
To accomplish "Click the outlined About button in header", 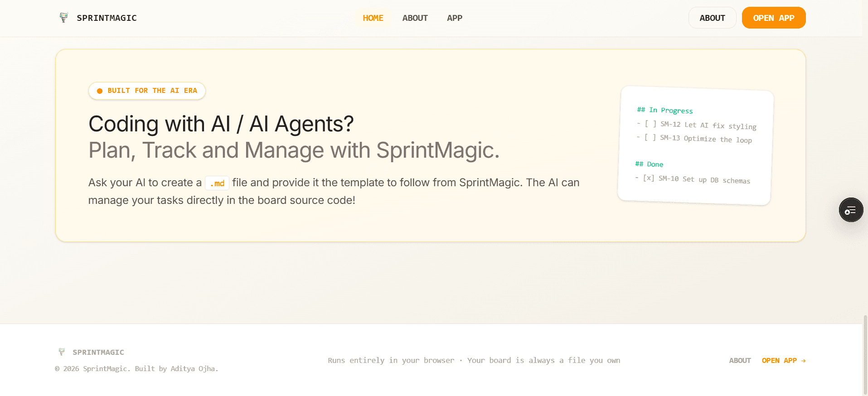I will click(712, 18).
